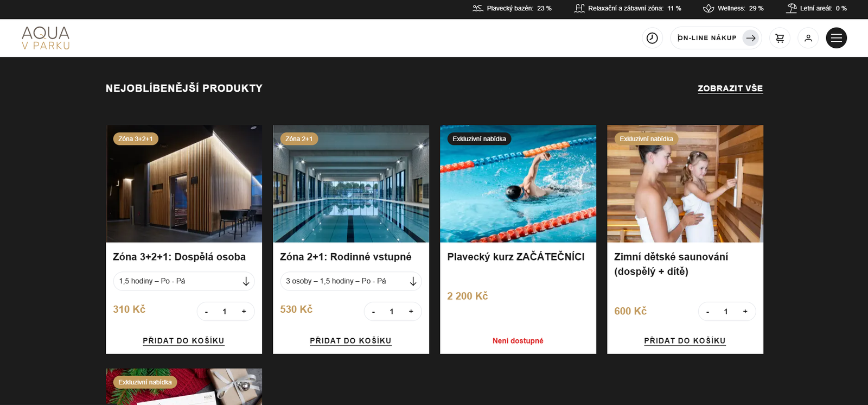
Task: Open the Plavecký kurz ZAČÁTEČNÍCI title
Action: 515,257
